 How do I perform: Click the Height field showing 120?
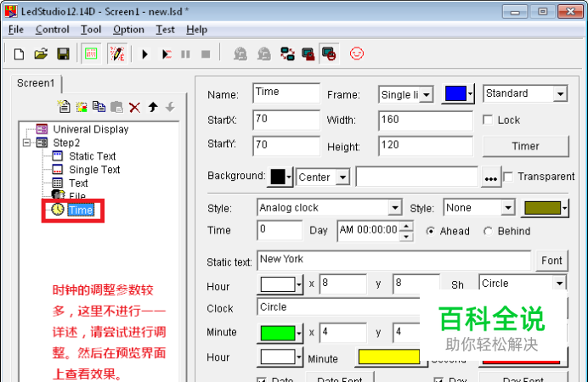pyautogui.click(x=425, y=146)
